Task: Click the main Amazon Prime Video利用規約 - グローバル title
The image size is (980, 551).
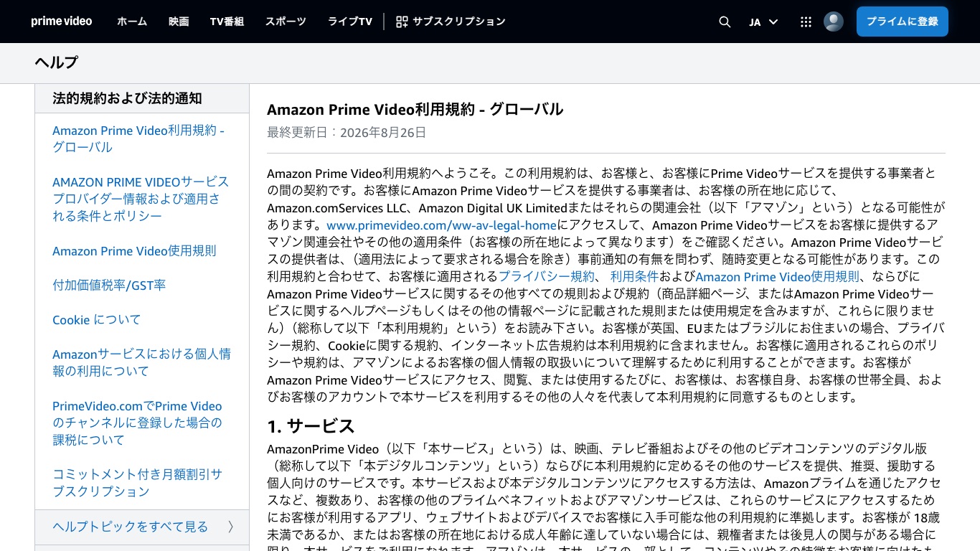Action: (x=415, y=110)
